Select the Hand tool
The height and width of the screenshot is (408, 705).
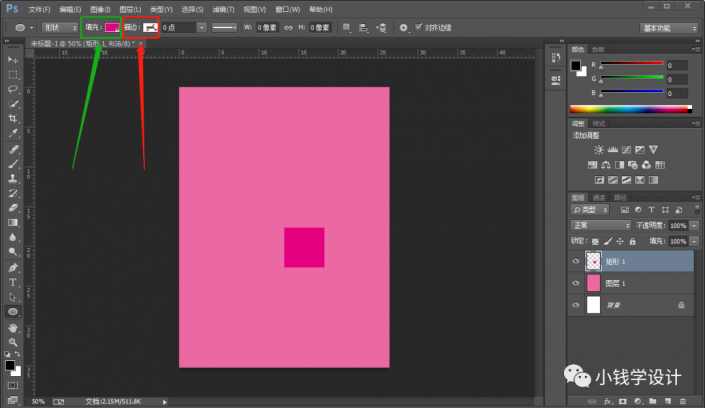(13, 328)
